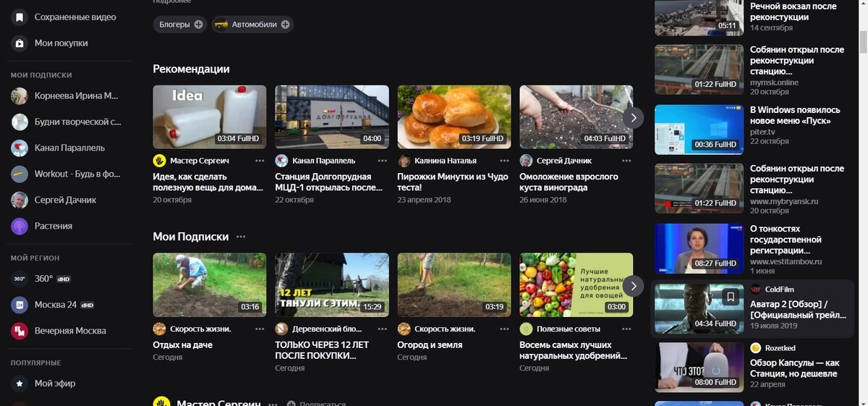Click Калнина Наталья avatar under Пирожки video

click(404, 161)
